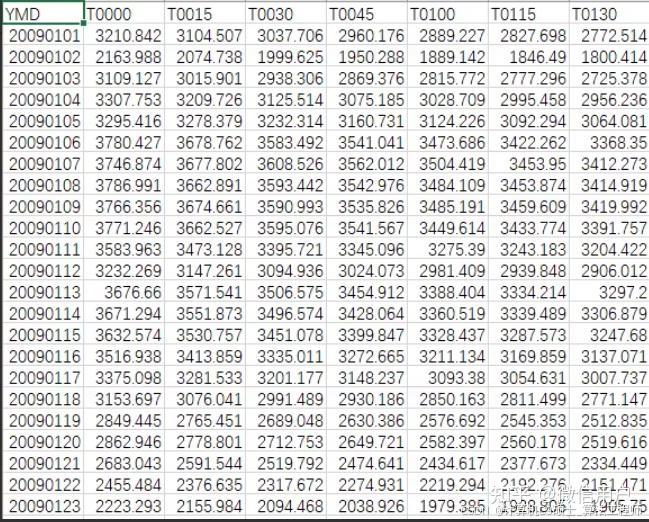Click the cell containing 3247.68
This screenshot has height=522, width=649.
click(x=609, y=335)
